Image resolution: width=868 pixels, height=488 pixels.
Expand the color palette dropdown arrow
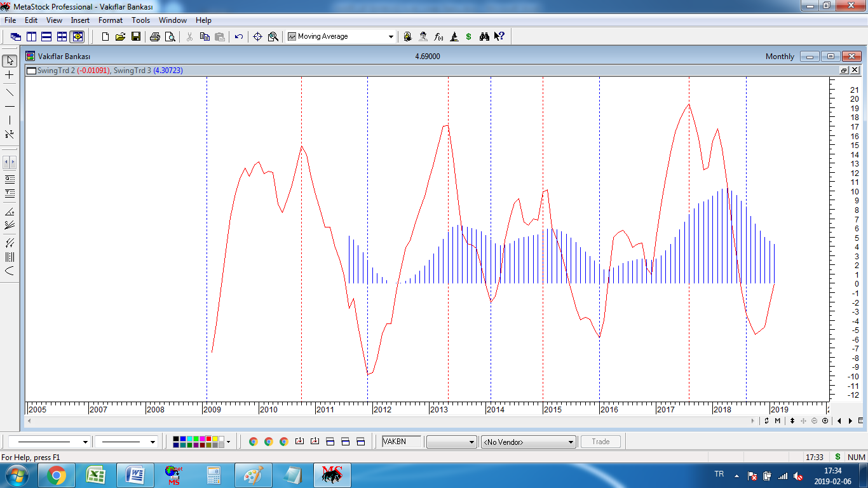[x=228, y=442]
